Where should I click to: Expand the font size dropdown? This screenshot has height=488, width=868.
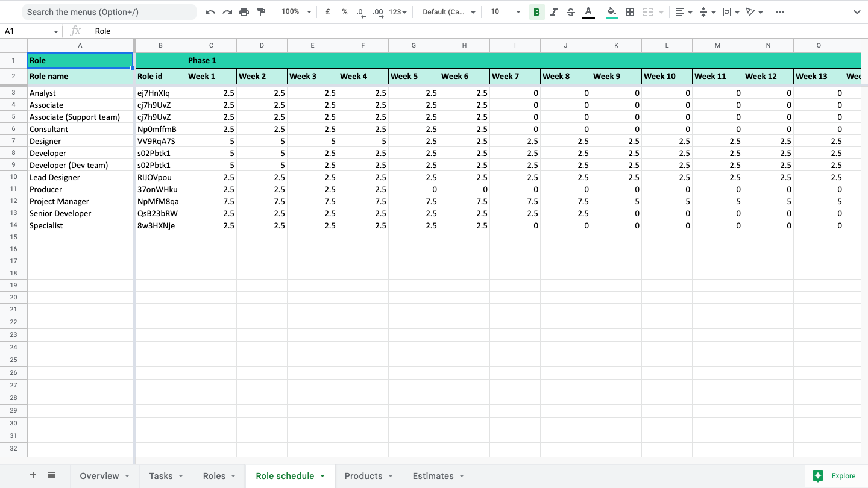[505, 12]
